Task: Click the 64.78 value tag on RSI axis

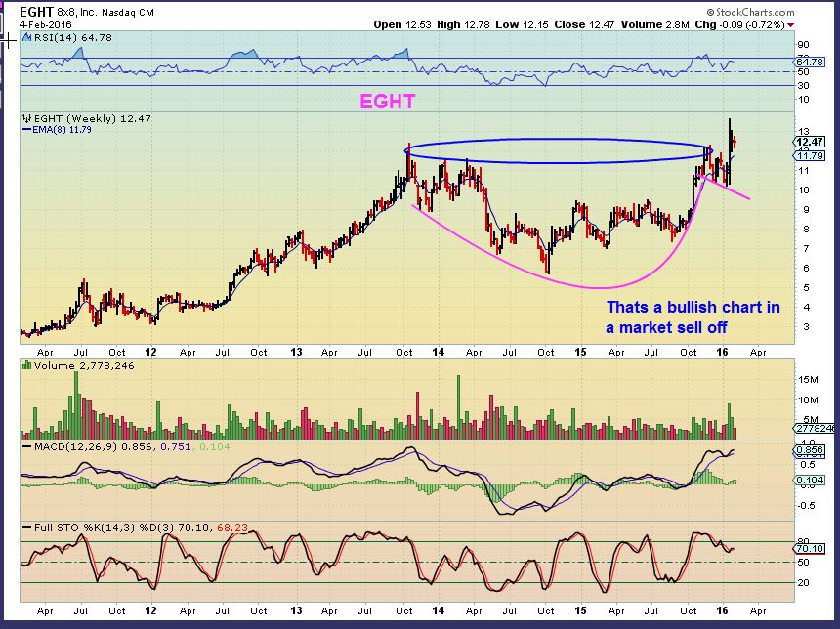Action: tap(810, 63)
